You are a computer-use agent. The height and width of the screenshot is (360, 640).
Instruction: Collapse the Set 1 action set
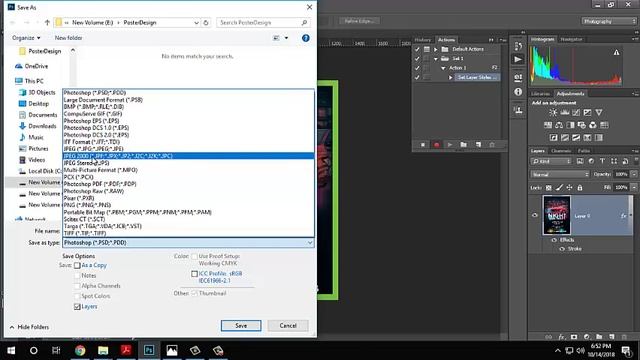(436, 59)
